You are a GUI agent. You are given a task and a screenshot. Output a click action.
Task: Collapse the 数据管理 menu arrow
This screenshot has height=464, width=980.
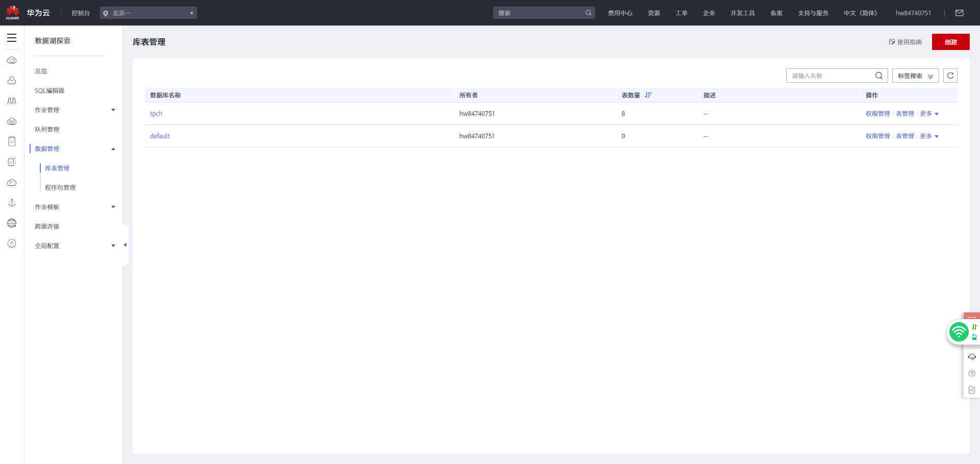[113, 149]
